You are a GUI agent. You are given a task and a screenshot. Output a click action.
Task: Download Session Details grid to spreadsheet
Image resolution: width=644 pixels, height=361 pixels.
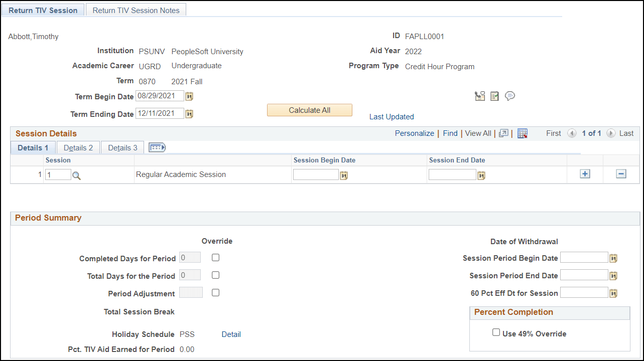pyautogui.click(x=522, y=133)
